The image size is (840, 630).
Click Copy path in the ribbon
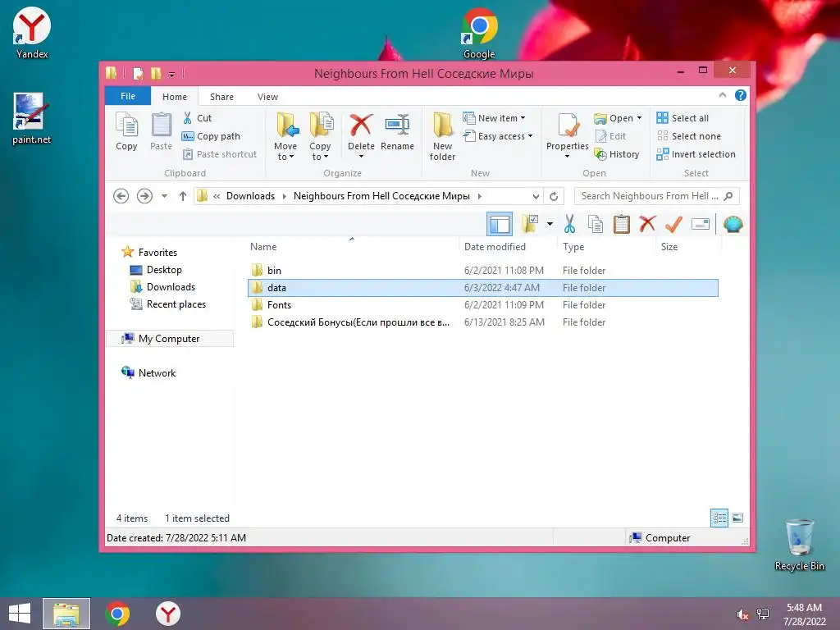[x=211, y=136]
